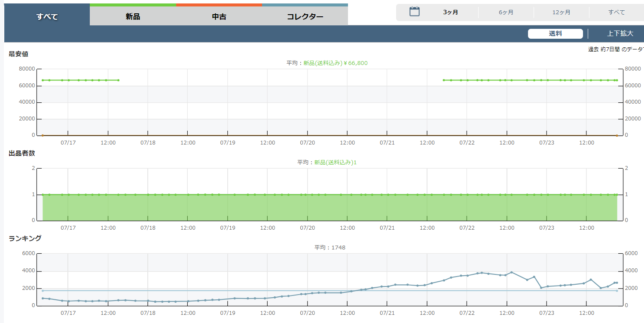Click the orange color bar above 中古
This screenshot has width=644, height=323.
[x=219, y=5]
